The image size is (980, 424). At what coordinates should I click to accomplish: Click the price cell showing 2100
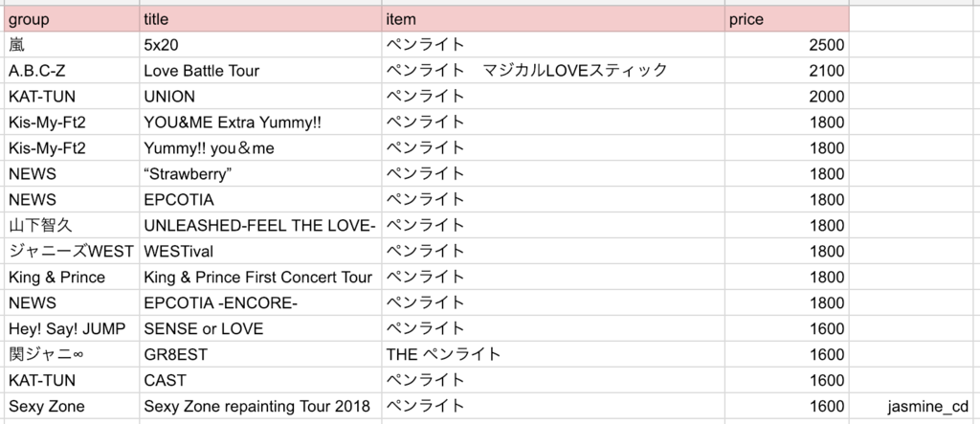(787, 71)
